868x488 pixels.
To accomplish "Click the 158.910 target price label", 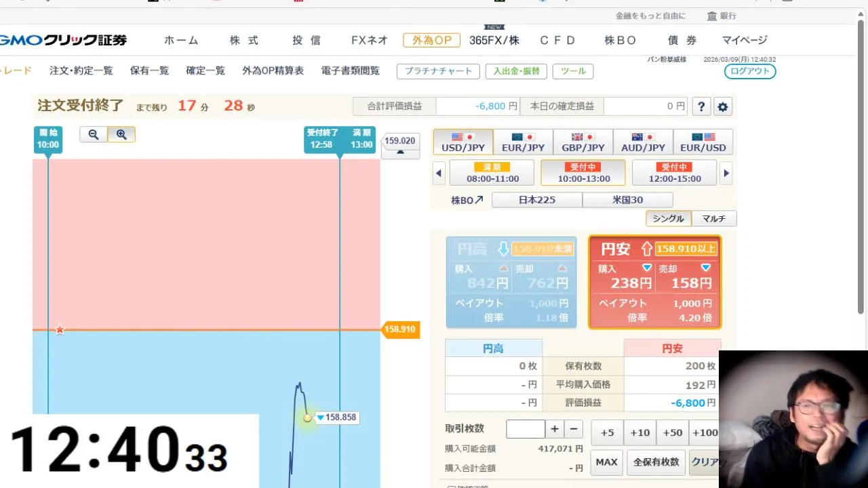I will click(x=400, y=329).
